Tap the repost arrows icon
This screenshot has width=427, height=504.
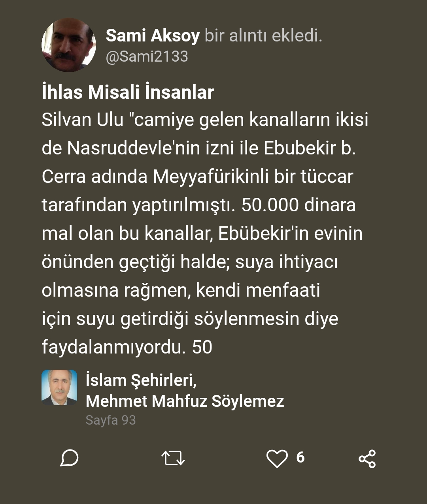click(x=173, y=458)
